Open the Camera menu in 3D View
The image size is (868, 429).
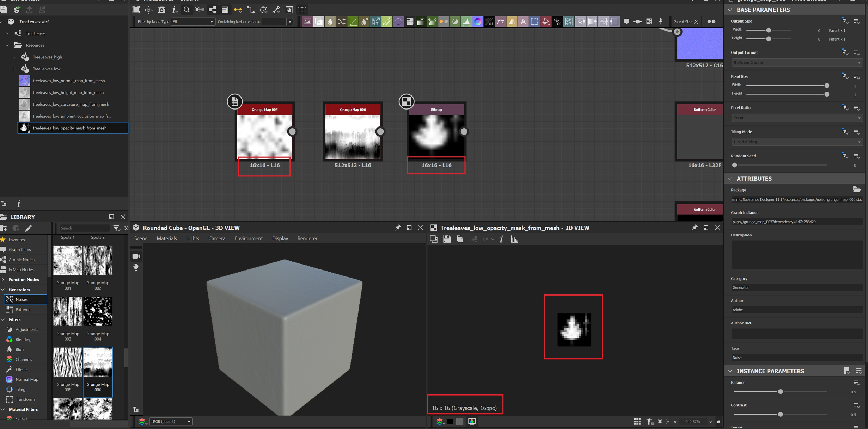[x=217, y=238]
